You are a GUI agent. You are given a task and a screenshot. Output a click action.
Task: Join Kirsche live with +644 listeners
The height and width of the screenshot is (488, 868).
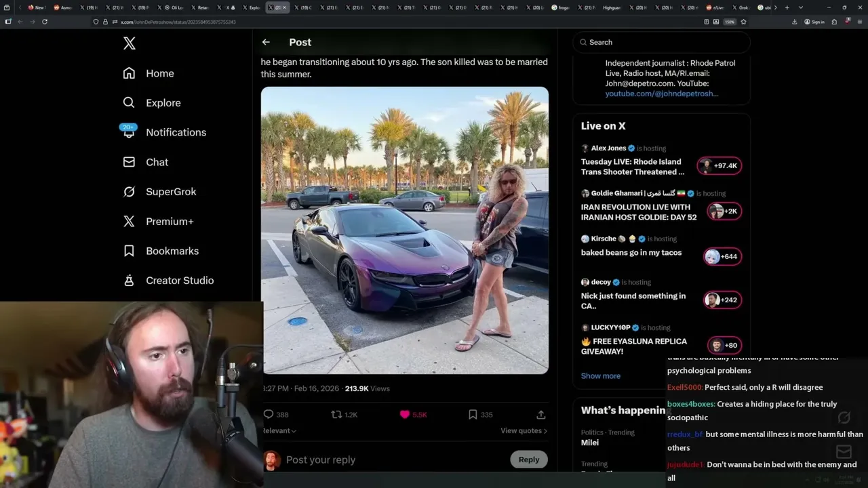tap(722, 257)
